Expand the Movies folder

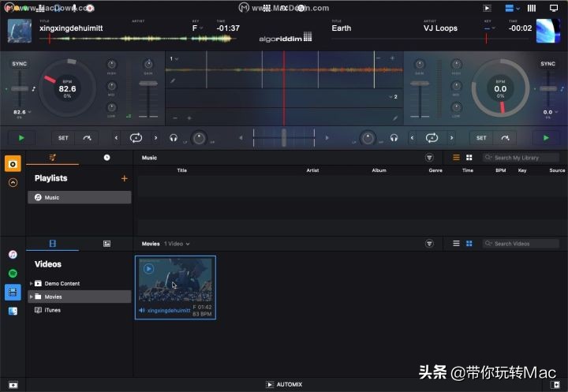click(31, 297)
